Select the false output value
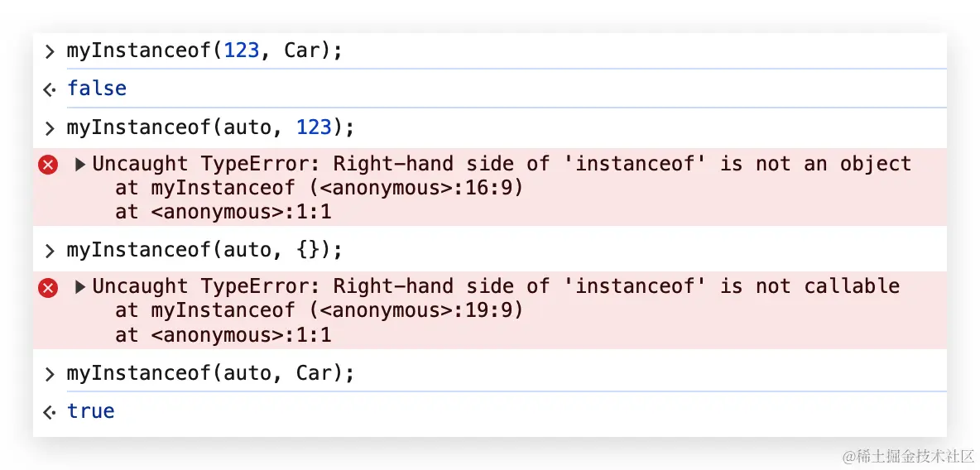This screenshot has width=980, height=470. point(97,89)
